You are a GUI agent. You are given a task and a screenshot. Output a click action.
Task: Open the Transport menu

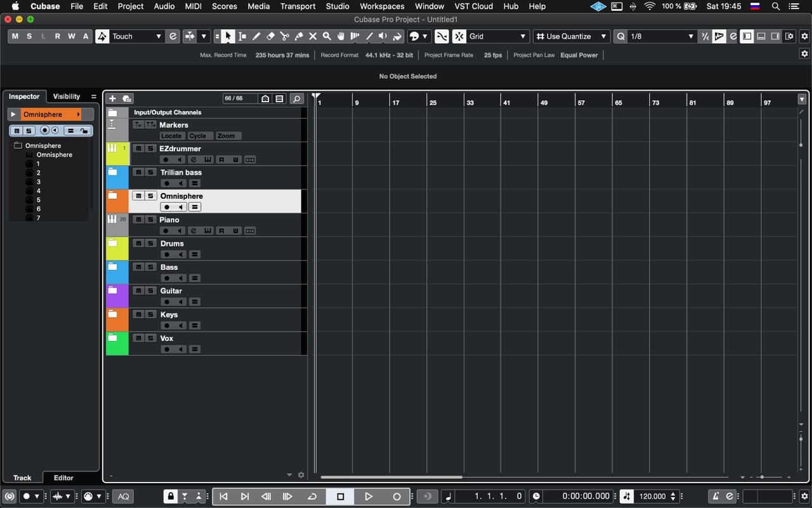coord(298,6)
